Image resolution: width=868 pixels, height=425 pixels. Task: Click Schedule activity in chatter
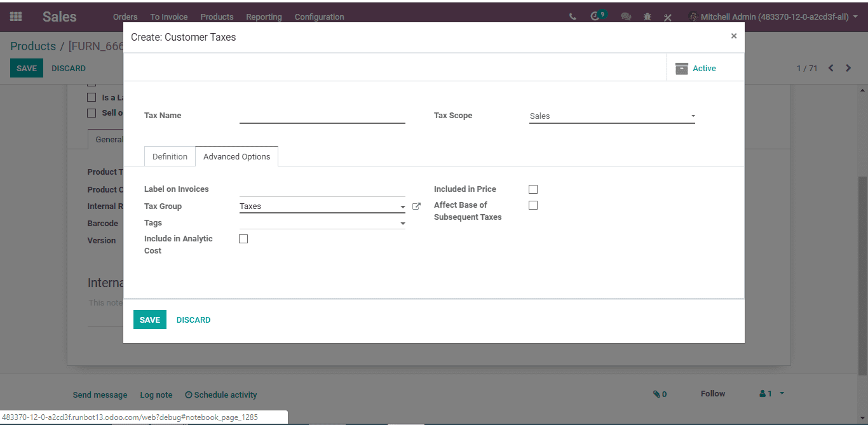[x=221, y=395]
